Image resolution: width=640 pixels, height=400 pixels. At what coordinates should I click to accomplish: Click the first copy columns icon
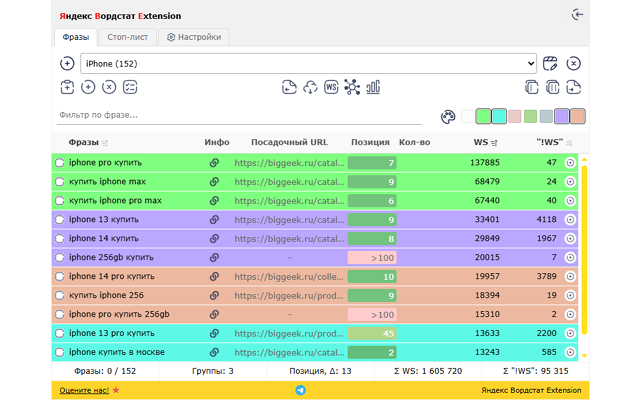point(531,87)
